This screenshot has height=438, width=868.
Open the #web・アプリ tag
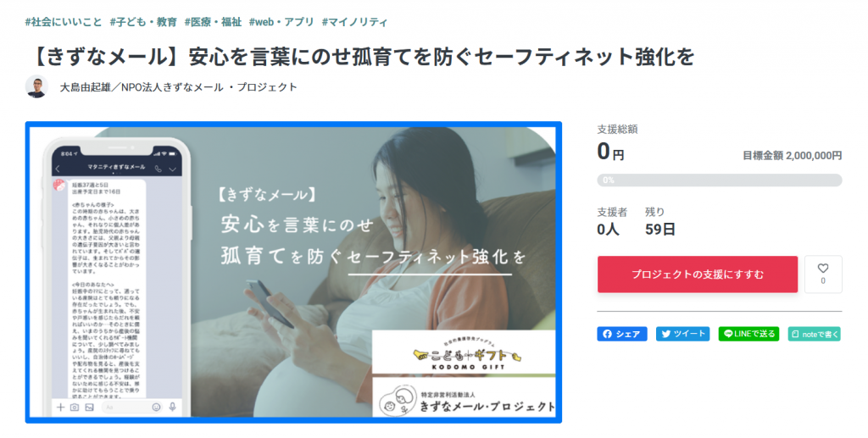(x=281, y=22)
